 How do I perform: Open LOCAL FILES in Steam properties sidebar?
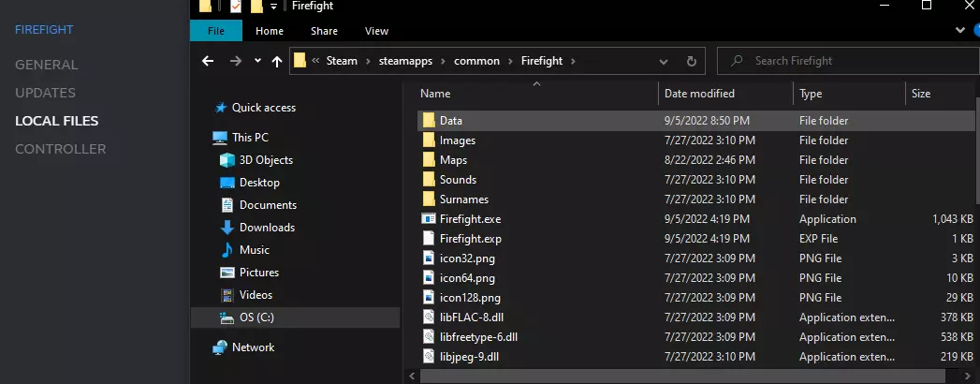click(x=57, y=122)
